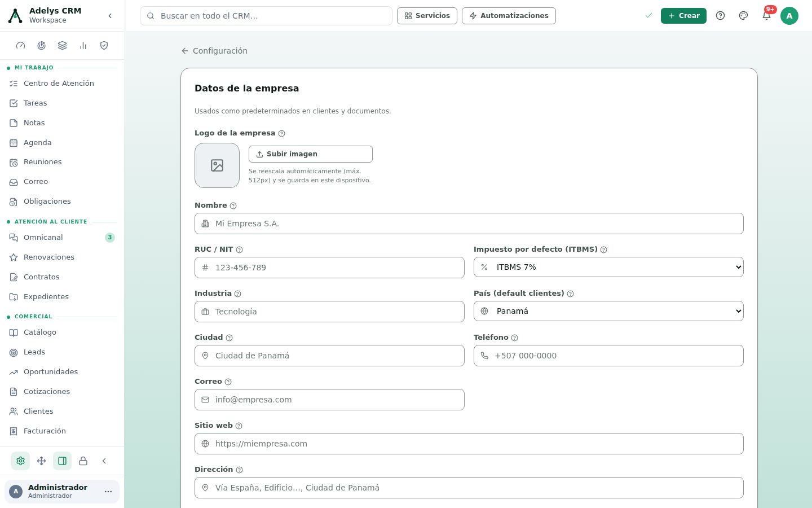Open Omnicanal with 3 badge
The image size is (812, 508).
(x=62, y=238)
